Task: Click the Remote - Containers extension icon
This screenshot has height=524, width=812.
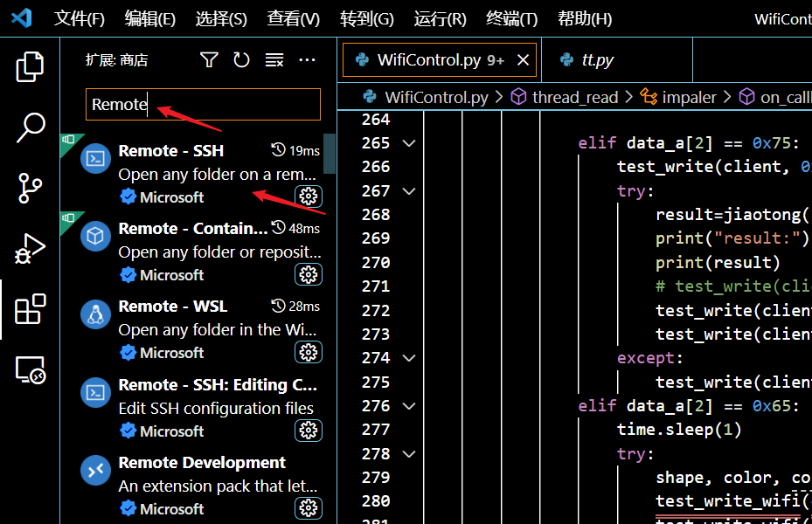Action: (96, 237)
